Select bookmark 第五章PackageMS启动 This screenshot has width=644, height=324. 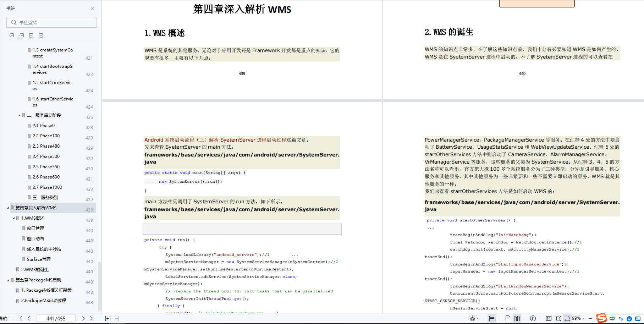(38, 280)
